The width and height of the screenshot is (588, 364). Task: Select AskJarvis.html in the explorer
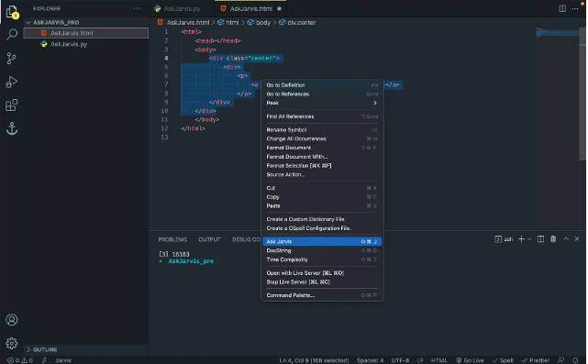(86, 33)
